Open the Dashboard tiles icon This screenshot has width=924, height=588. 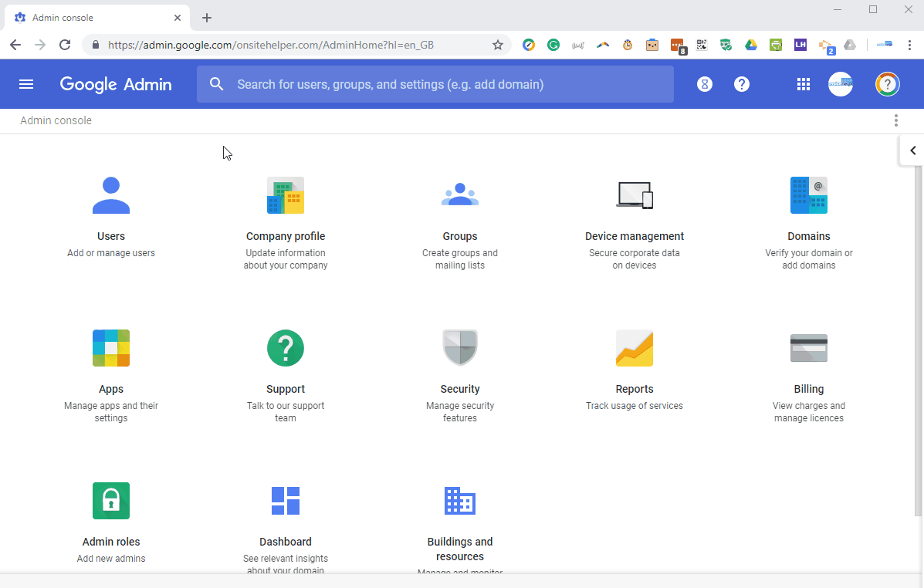pyautogui.click(x=285, y=501)
